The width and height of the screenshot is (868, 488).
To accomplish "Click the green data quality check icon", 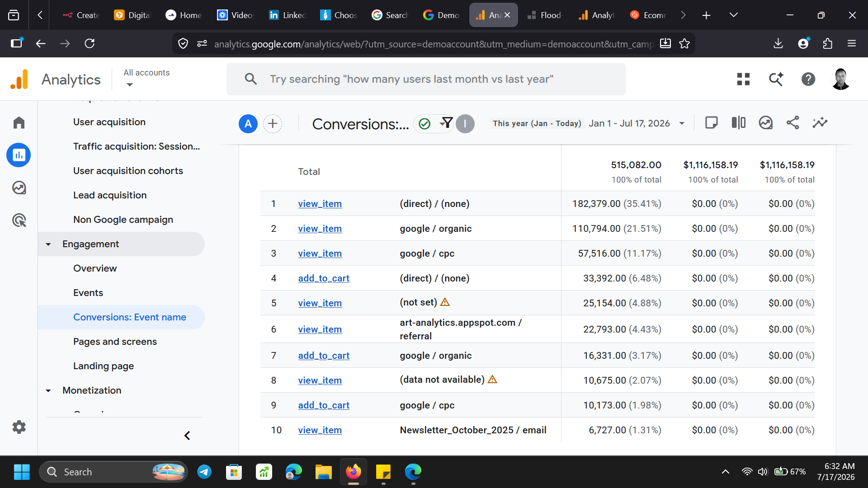I will 425,123.
